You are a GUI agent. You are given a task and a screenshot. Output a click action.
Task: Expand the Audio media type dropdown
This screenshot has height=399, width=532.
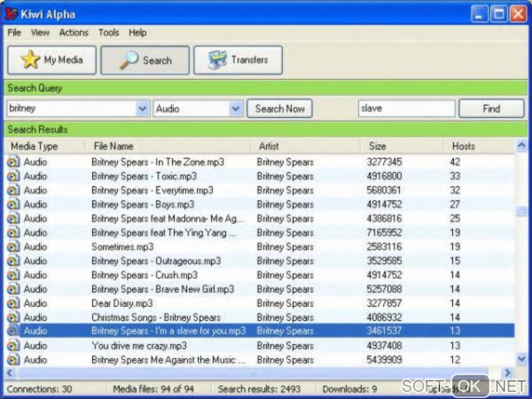coord(235,108)
